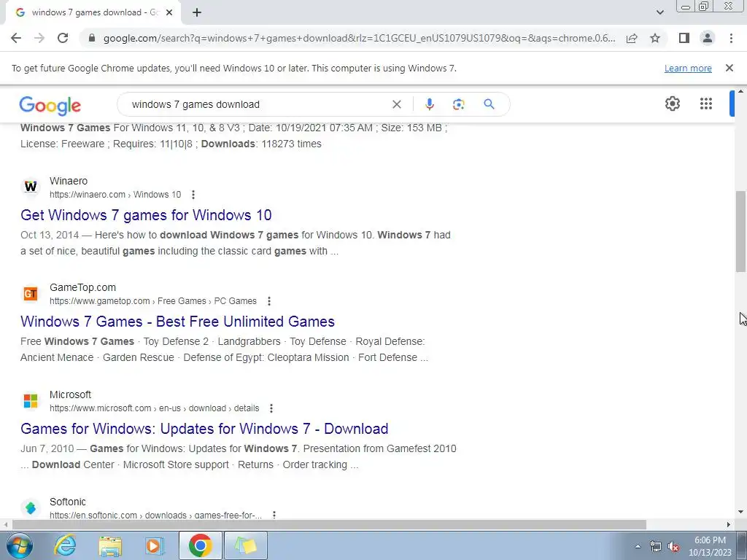The width and height of the screenshot is (747, 560).
Task: Click the scroll right arrow button
Action: (x=728, y=524)
